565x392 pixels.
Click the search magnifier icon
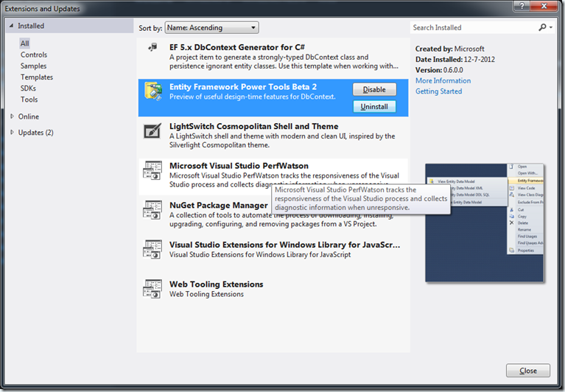point(542,27)
